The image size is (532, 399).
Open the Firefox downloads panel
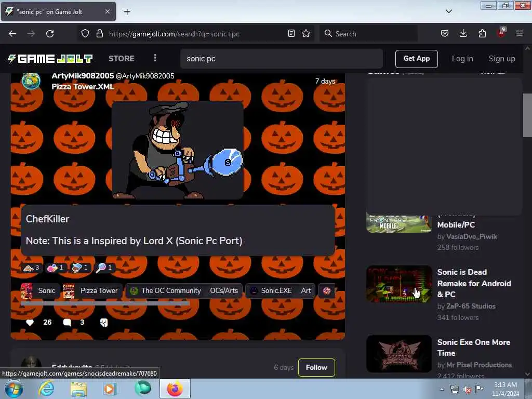tap(463, 34)
